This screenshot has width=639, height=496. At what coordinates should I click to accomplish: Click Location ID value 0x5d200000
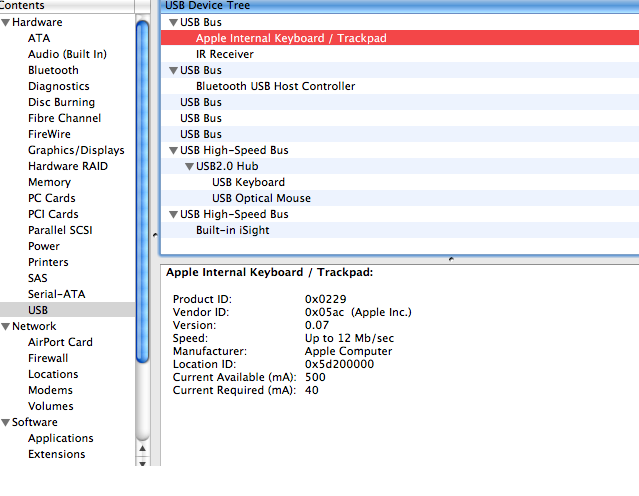click(339, 364)
